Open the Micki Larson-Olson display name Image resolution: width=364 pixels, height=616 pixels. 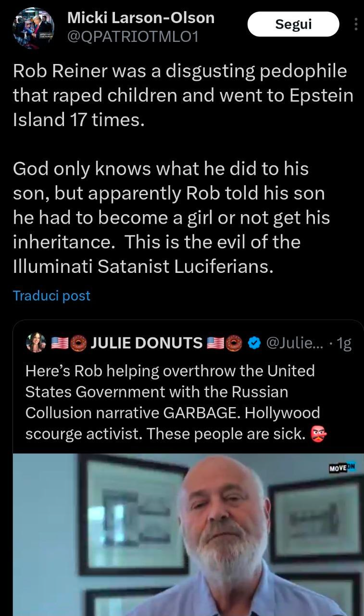[141, 18]
